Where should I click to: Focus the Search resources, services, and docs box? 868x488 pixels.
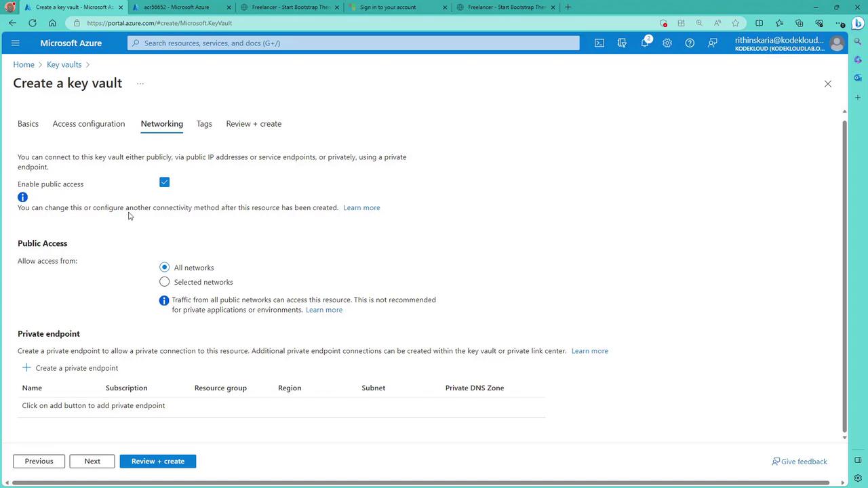click(353, 43)
